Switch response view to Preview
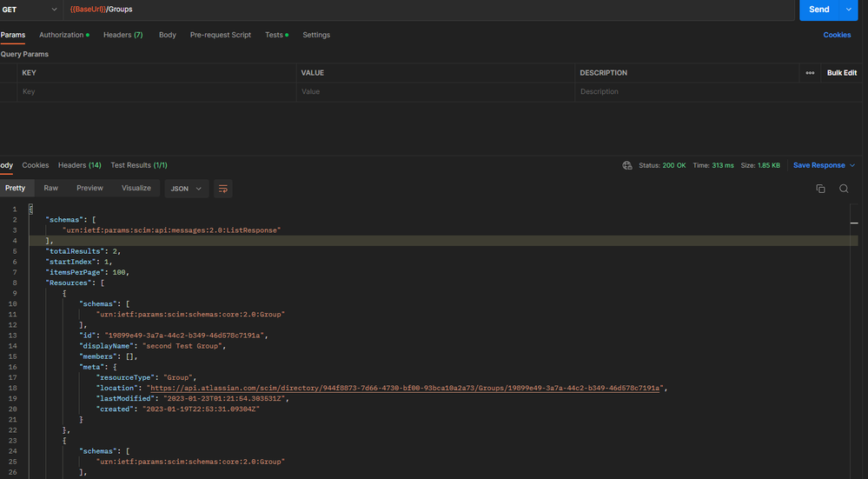The image size is (868, 479). (x=89, y=189)
